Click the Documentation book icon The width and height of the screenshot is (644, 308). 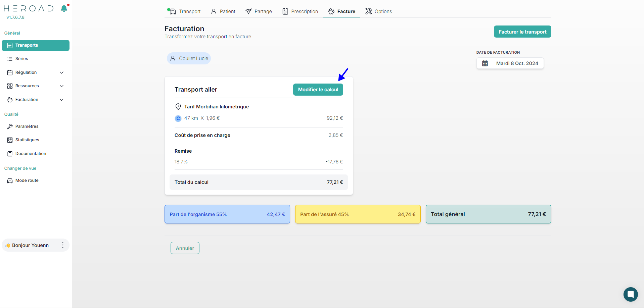(10, 154)
